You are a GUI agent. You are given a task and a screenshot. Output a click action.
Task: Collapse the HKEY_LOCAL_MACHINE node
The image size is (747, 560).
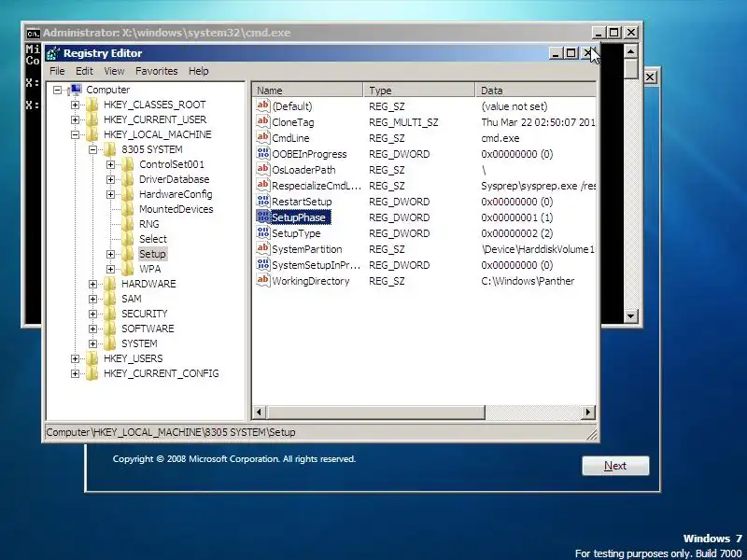click(x=76, y=134)
